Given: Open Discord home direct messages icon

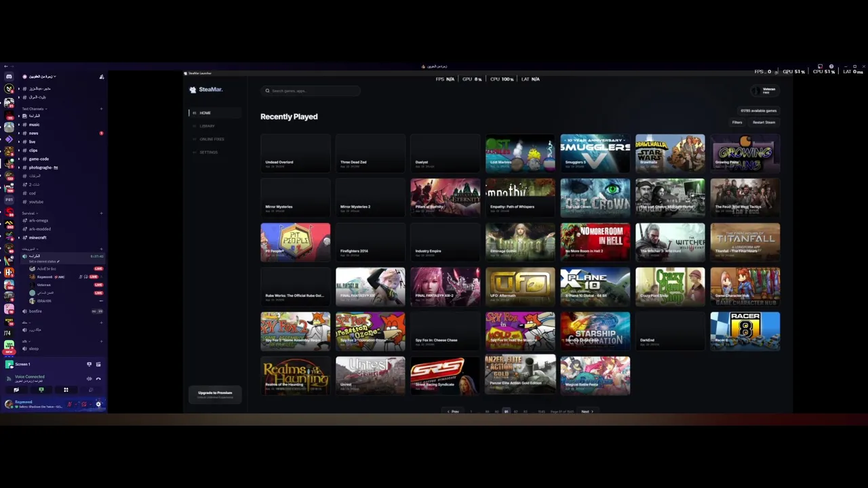Looking at the screenshot, I should coord(9,77).
